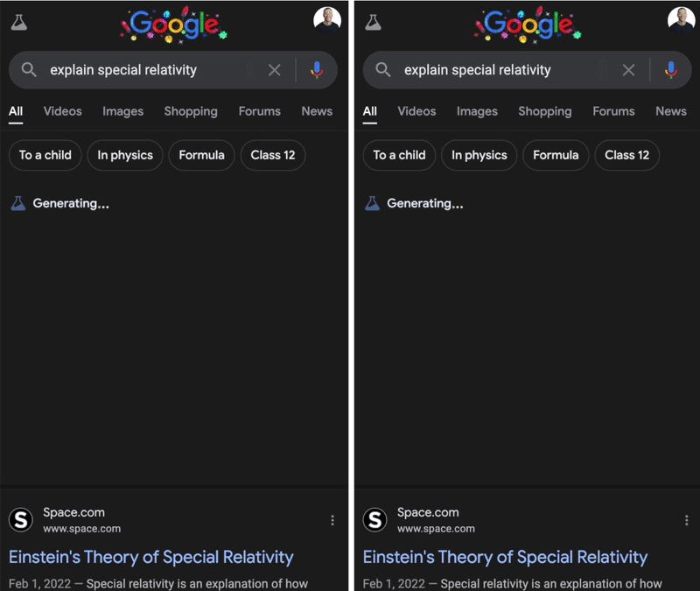Switch to Videos tab in right screenshot
Image resolution: width=700 pixels, height=591 pixels.
click(416, 111)
